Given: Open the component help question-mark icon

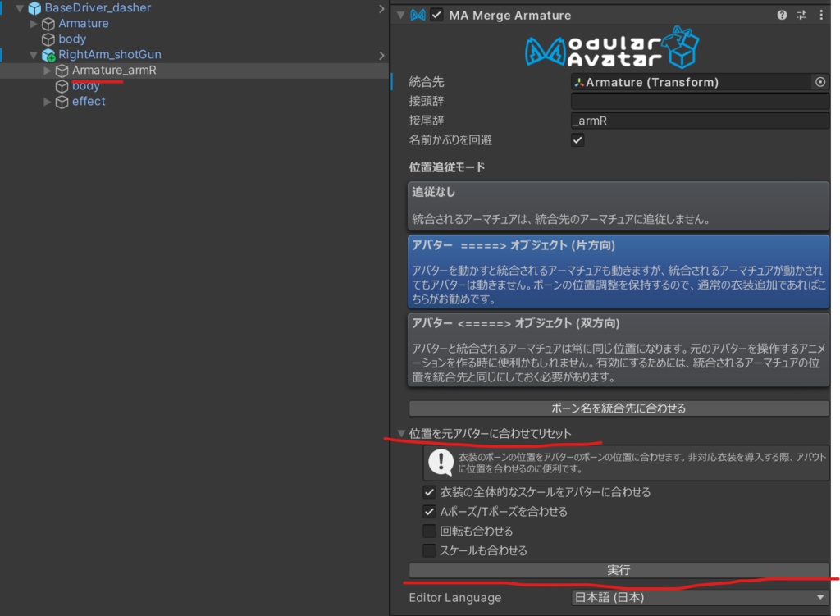Looking at the screenshot, I should 782,15.
